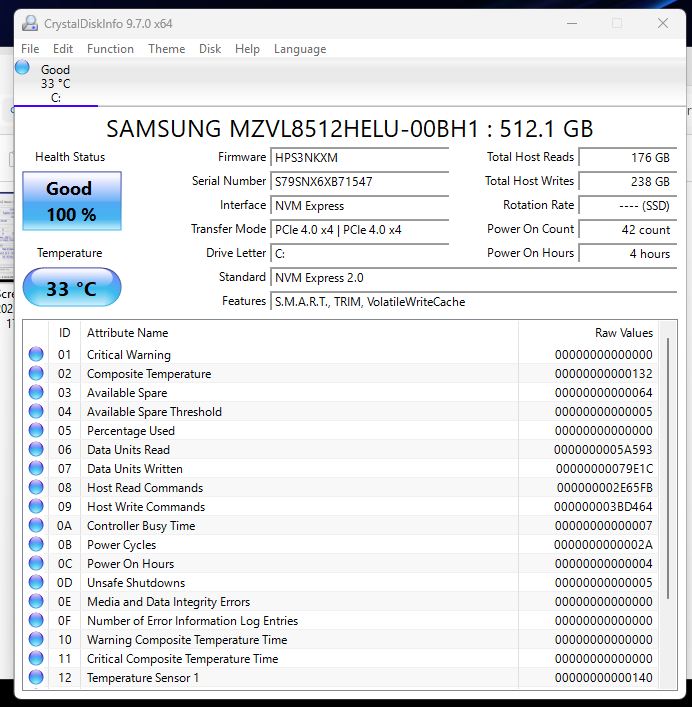This screenshot has width=692, height=707.
Task: Click the Interface field NVM Express
Action: pos(360,206)
